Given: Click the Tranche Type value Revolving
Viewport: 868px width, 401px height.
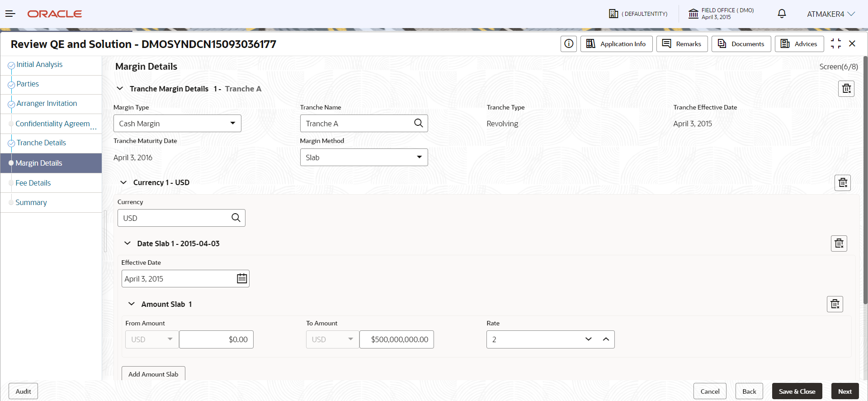Looking at the screenshot, I should tap(502, 124).
